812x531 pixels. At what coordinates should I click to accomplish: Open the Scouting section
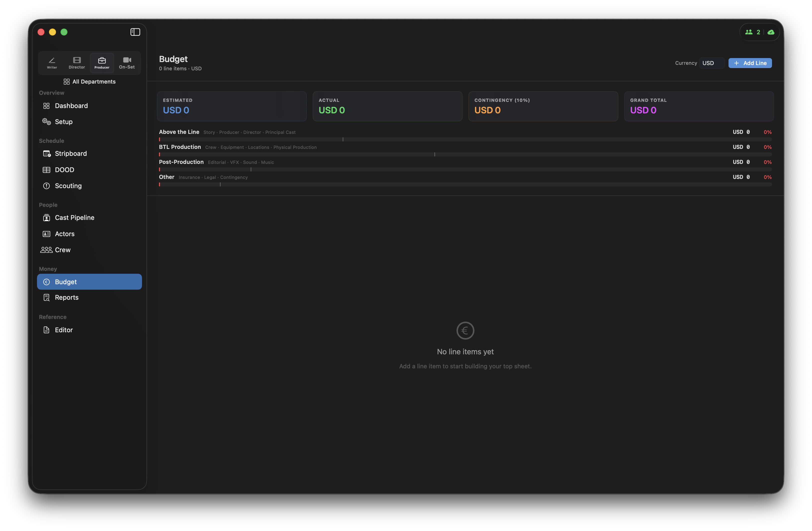[x=68, y=186]
